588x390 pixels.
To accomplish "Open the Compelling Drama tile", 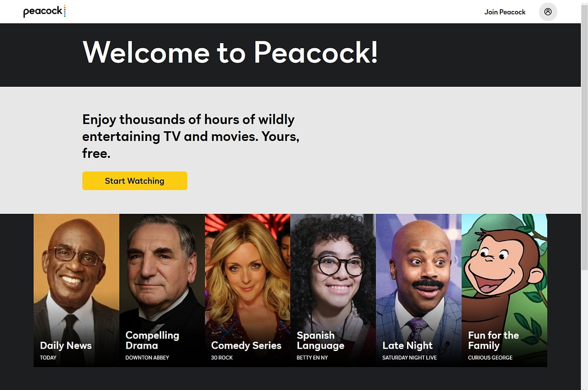I will (x=162, y=290).
